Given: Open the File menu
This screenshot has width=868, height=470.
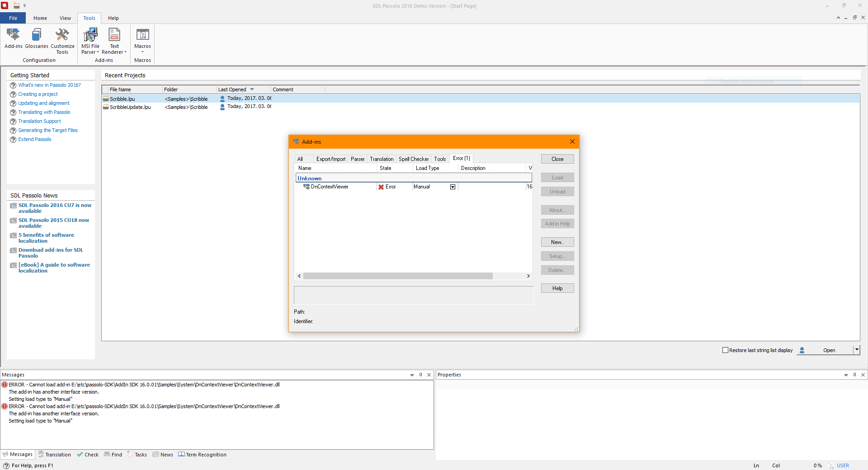Looking at the screenshot, I should (13, 18).
